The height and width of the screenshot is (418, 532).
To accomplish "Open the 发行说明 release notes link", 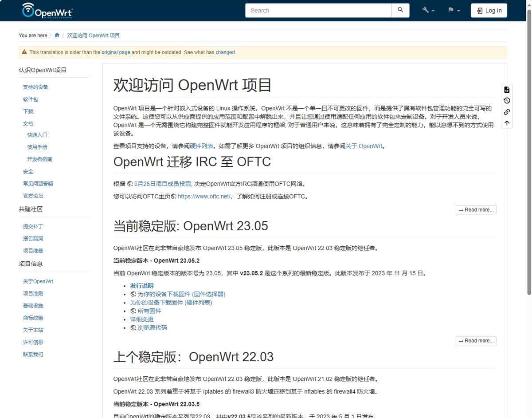I will pos(141,285).
